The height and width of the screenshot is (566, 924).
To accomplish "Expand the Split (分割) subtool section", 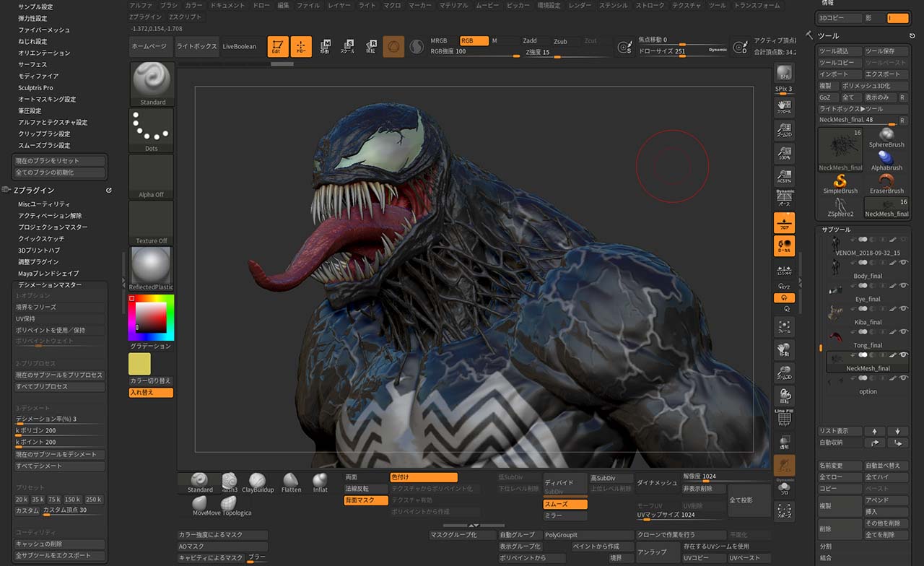I will pos(826,547).
